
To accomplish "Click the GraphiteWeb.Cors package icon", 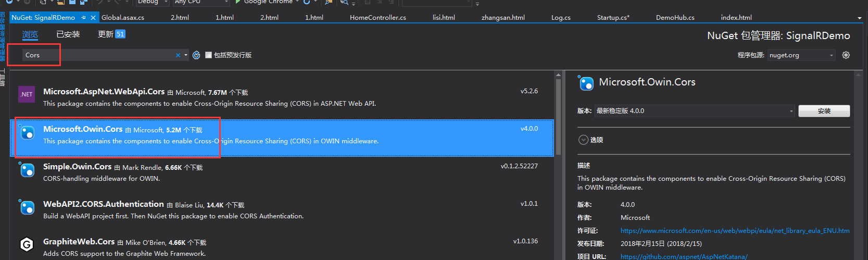I will click(27, 244).
